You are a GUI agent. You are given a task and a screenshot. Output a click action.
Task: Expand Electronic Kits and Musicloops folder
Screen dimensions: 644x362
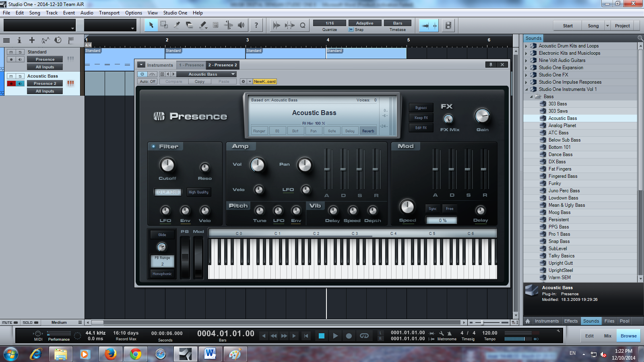526,53
